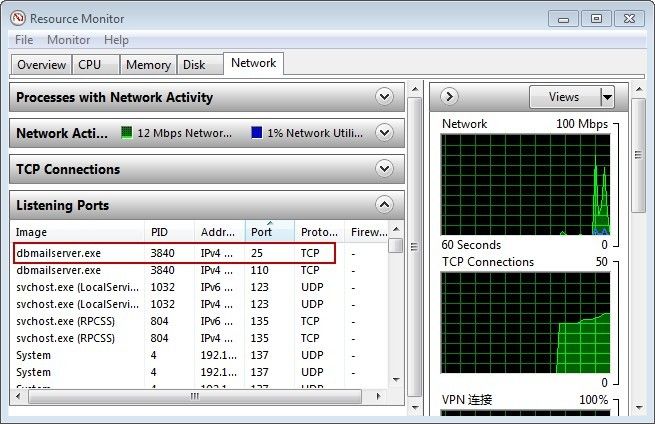Screen dimensions: 655x424
Task: Click left pane scroll-up arrow
Action: [415, 89]
